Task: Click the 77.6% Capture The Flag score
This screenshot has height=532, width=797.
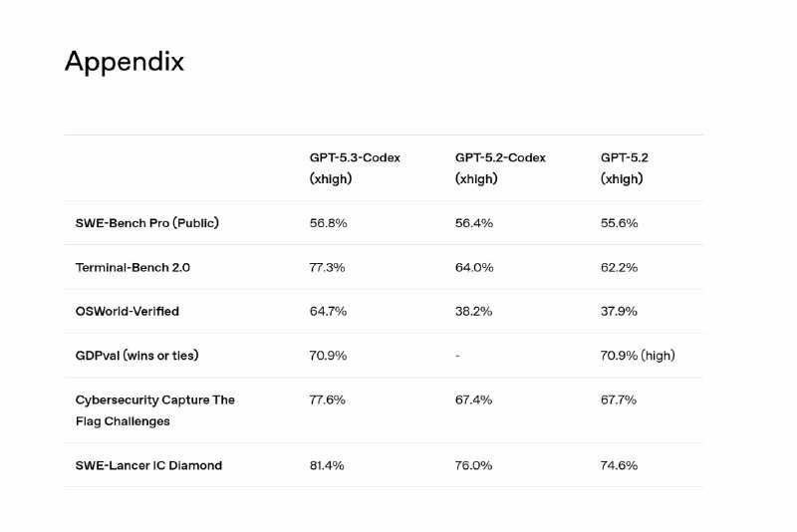Action: click(328, 399)
